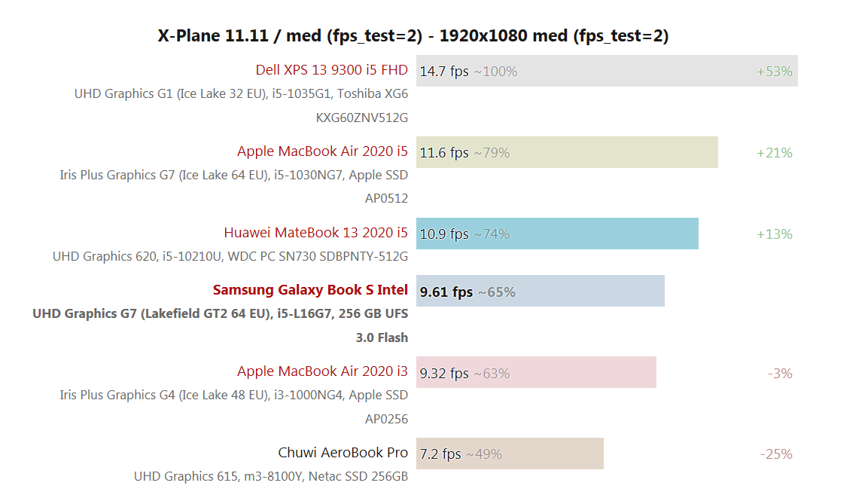Open the Huawei MateBook 13 2020 i5 link

(315, 233)
